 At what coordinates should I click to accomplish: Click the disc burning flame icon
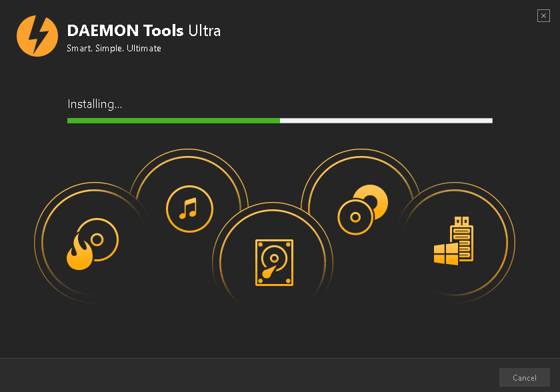coord(93,244)
